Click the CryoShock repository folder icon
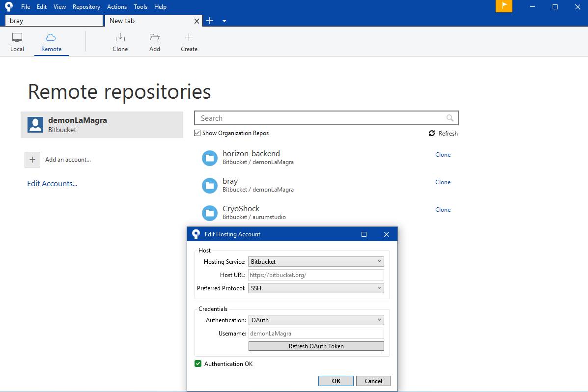The height and width of the screenshot is (392, 588). coord(210,213)
